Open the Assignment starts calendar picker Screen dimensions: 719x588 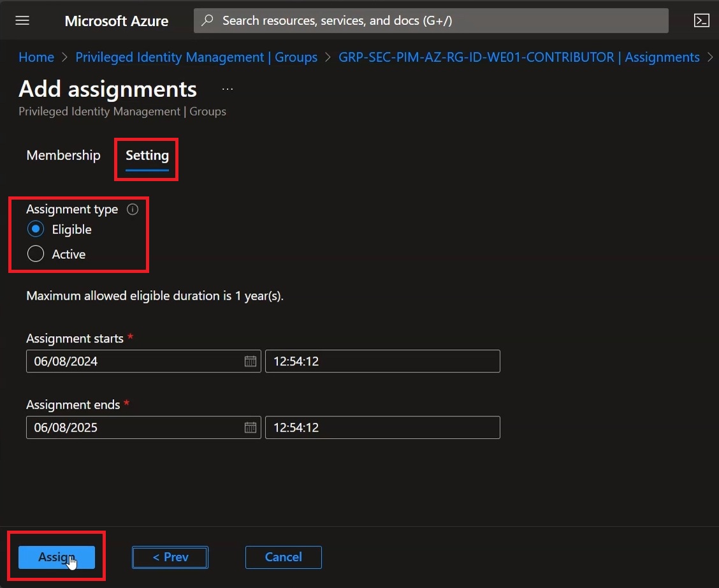[251, 362]
